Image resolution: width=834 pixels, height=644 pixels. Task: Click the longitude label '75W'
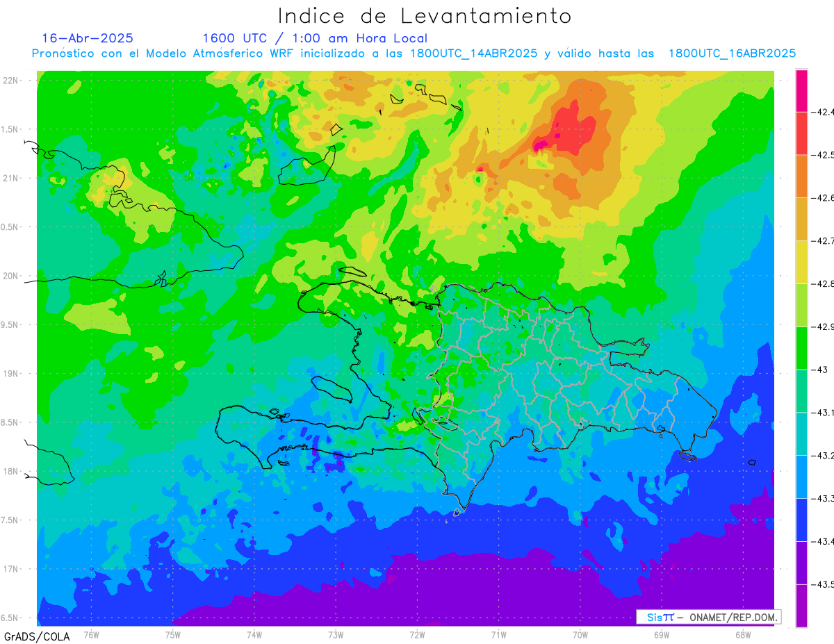pyautogui.click(x=173, y=635)
